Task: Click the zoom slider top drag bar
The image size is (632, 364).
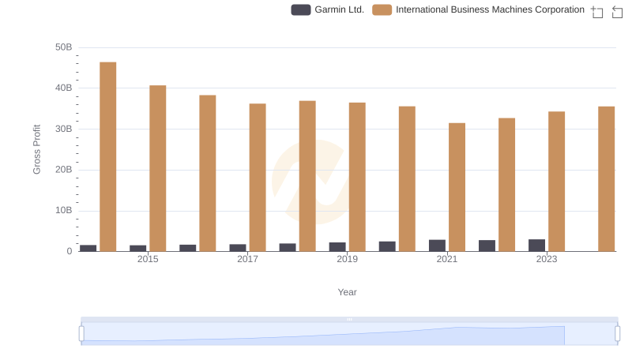Action: tap(349, 319)
